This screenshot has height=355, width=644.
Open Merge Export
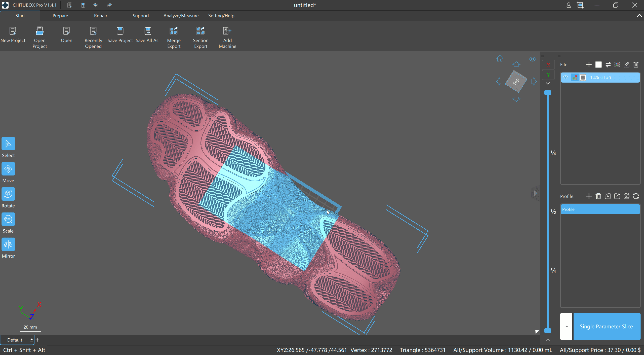(174, 31)
